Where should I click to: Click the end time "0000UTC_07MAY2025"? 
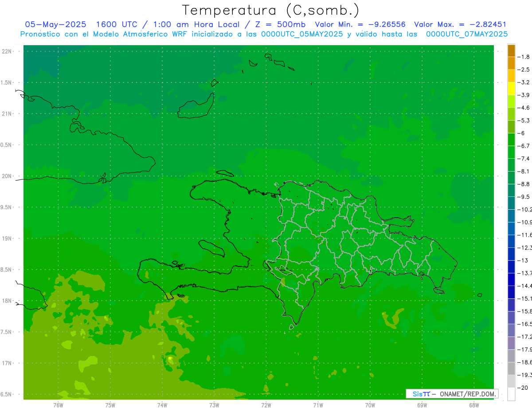tap(466, 34)
